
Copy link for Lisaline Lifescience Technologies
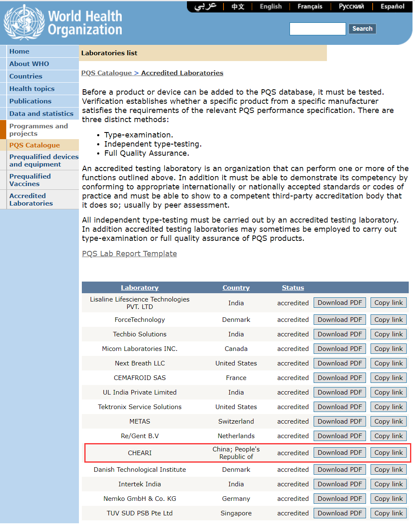(388, 303)
